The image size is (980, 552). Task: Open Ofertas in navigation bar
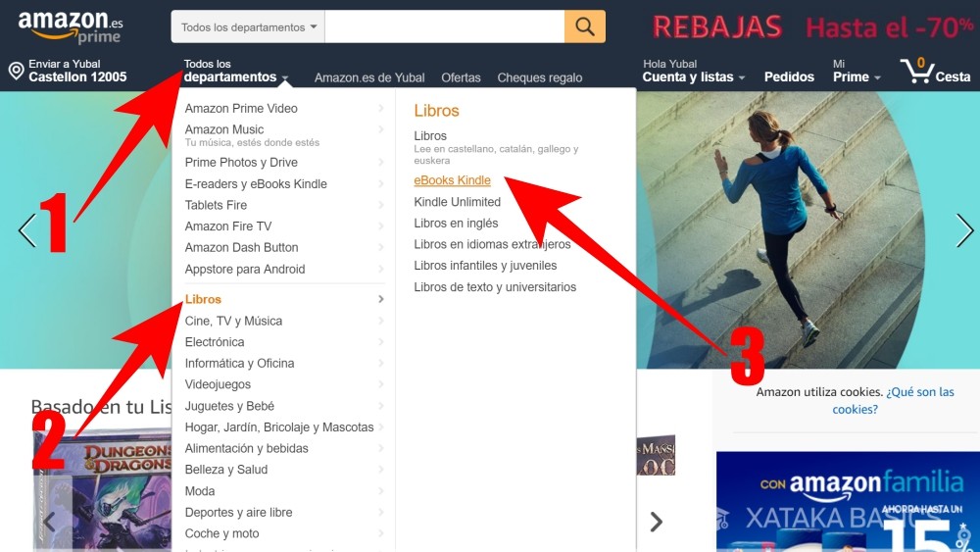461,77
